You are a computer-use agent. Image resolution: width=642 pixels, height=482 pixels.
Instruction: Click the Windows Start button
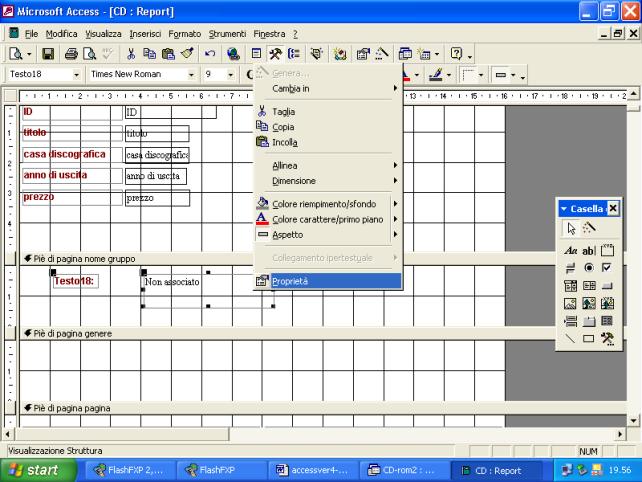coord(35,469)
